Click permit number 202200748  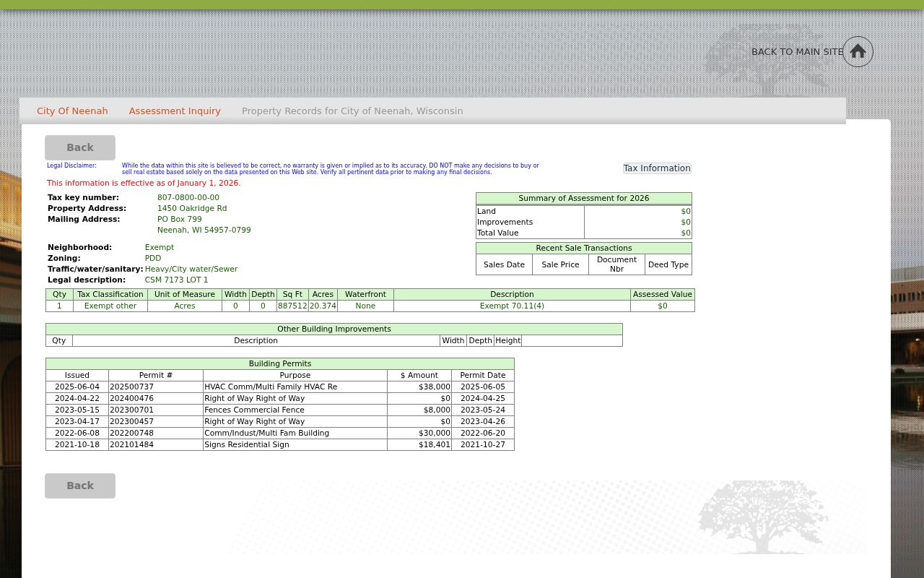[x=156, y=433]
